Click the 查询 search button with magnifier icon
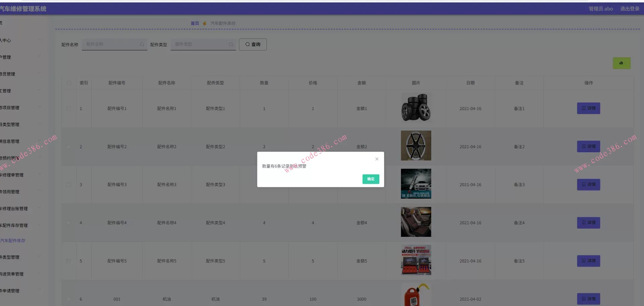 click(x=253, y=44)
